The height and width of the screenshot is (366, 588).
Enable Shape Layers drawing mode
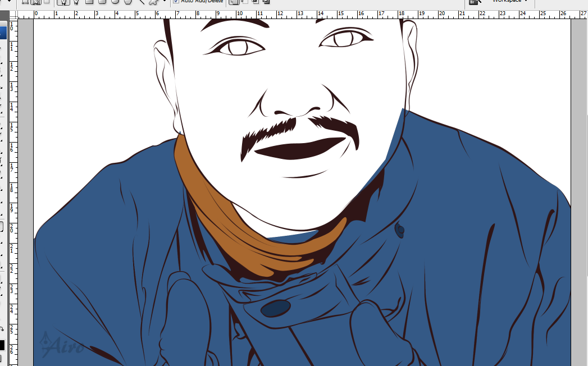point(25,2)
